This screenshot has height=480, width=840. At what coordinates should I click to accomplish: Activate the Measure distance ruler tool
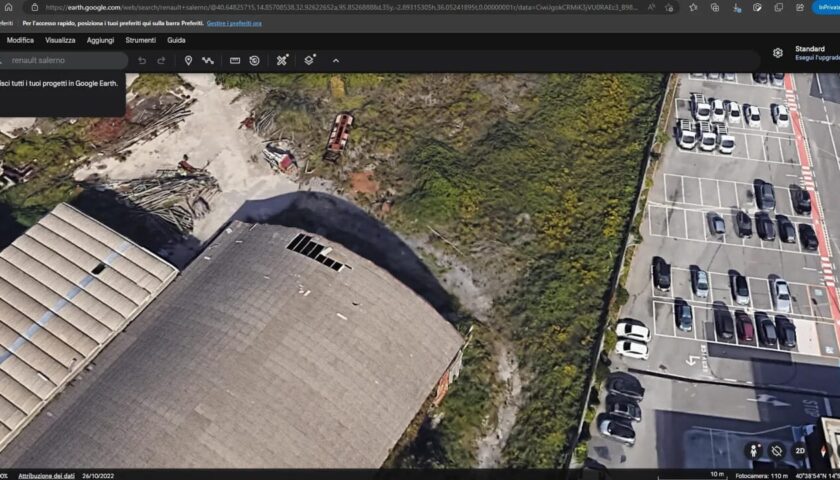pyautogui.click(x=235, y=60)
